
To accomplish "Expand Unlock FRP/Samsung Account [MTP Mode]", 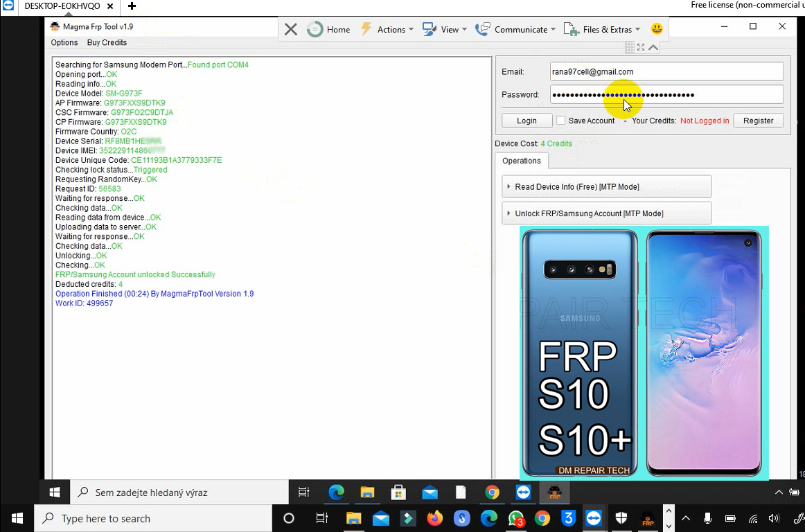I will [606, 213].
